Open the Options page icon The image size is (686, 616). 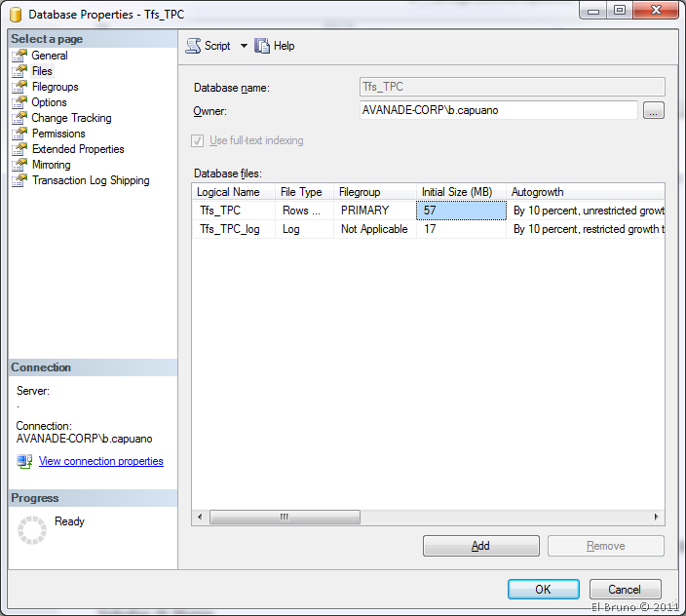19,102
